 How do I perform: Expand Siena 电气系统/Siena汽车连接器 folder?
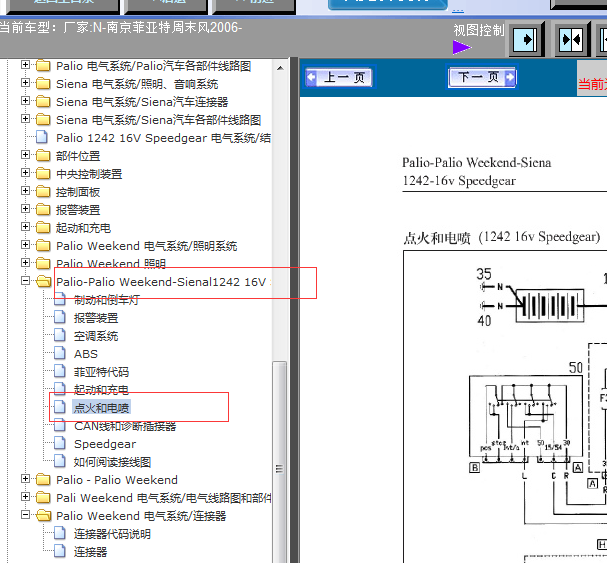[25, 101]
